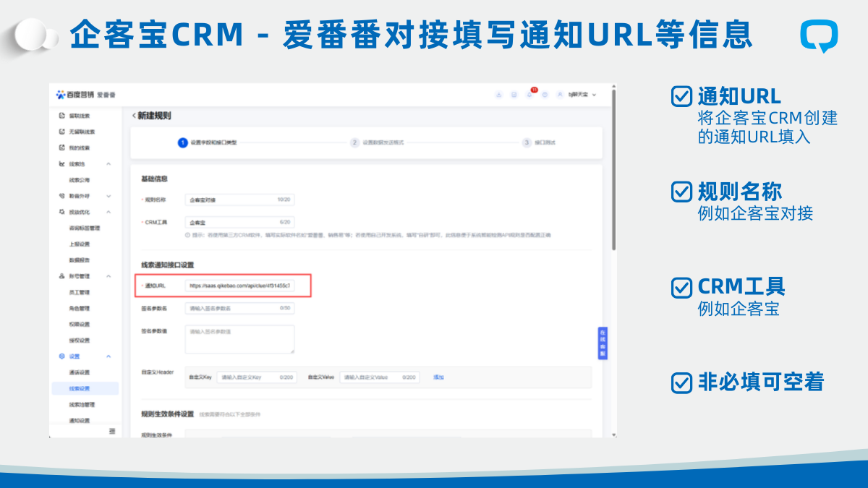Click the blue 添加 link for custom header
Viewport: 868px width, 488px height.
438,377
